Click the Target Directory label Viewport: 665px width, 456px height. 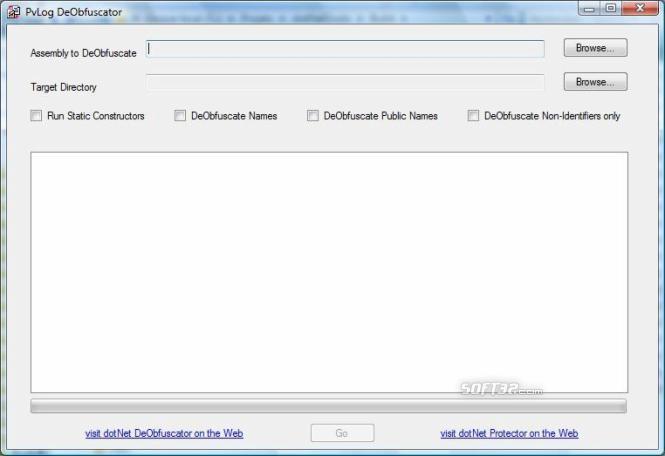(64, 87)
